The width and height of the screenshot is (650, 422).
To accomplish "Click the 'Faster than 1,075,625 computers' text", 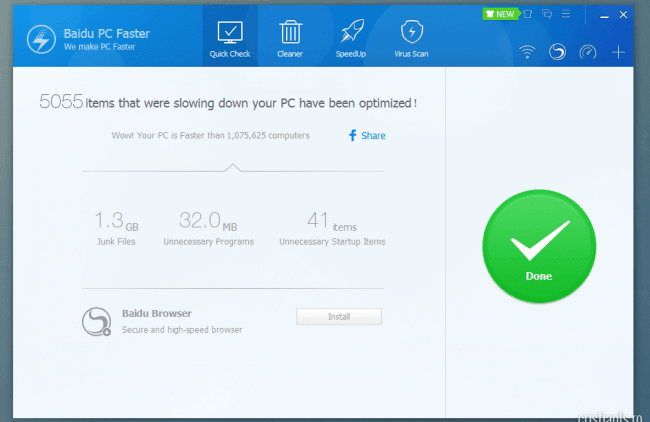I will (x=211, y=136).
